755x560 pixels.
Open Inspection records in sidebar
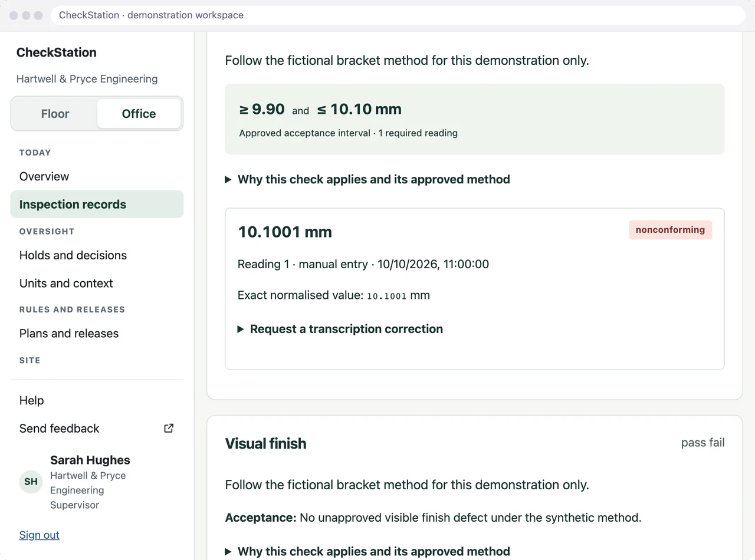point(97,205)
